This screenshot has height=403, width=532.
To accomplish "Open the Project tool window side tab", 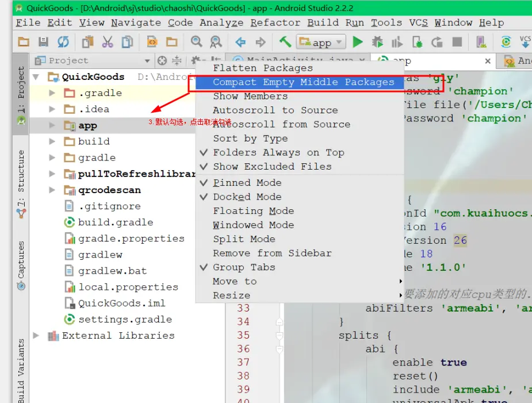I will 21,95.
